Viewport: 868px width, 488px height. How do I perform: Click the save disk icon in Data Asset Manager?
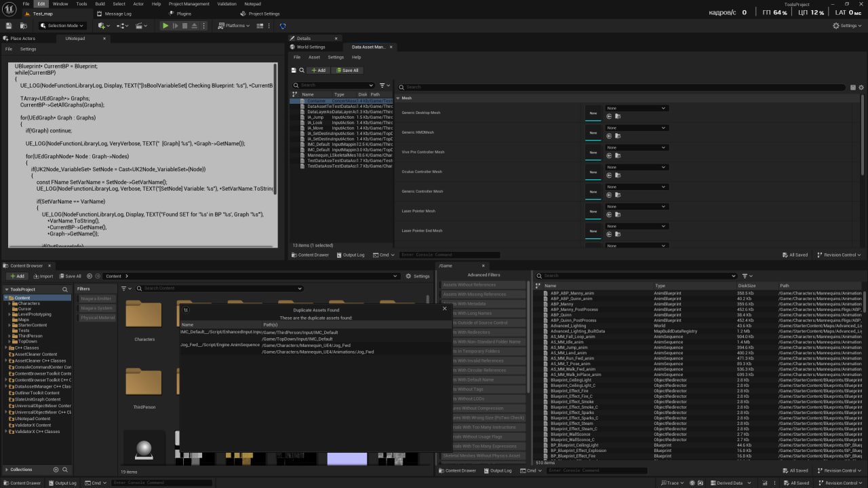[x=294, y=70]
